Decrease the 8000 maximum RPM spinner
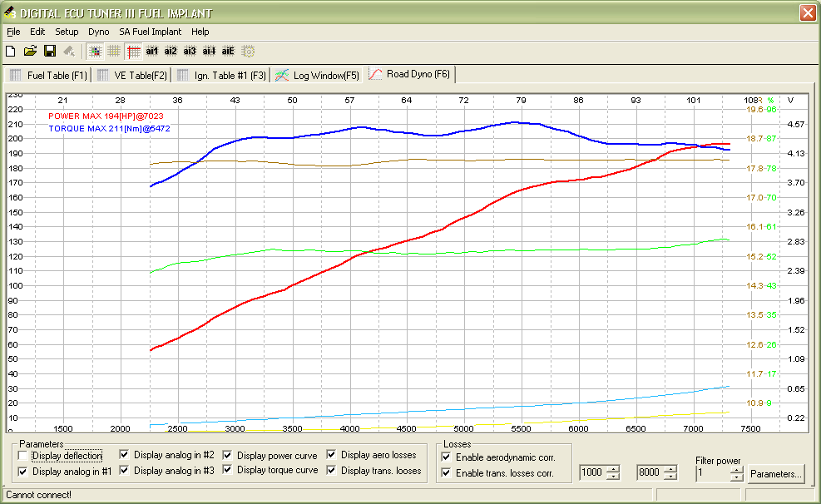 [x=670, y=477]
